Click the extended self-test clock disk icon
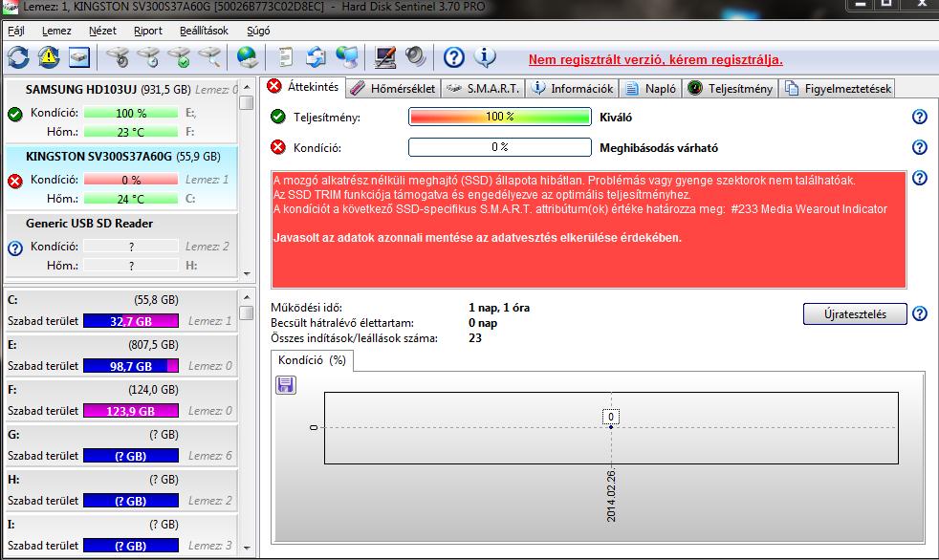The image size is (939, 560). [x=148, y=57]
